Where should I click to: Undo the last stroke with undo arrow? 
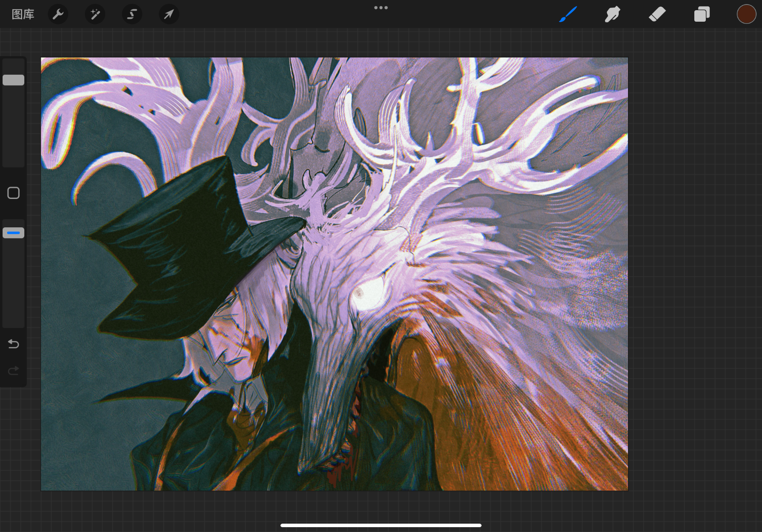14,344
